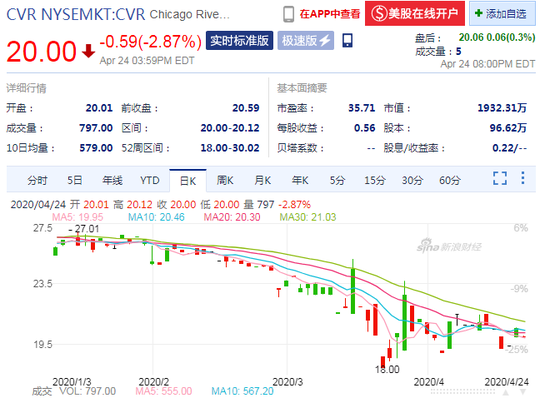Click the 开盘 value 20.01
The height and width of the screenshot is (398, 550).
(x=99, y=108)
